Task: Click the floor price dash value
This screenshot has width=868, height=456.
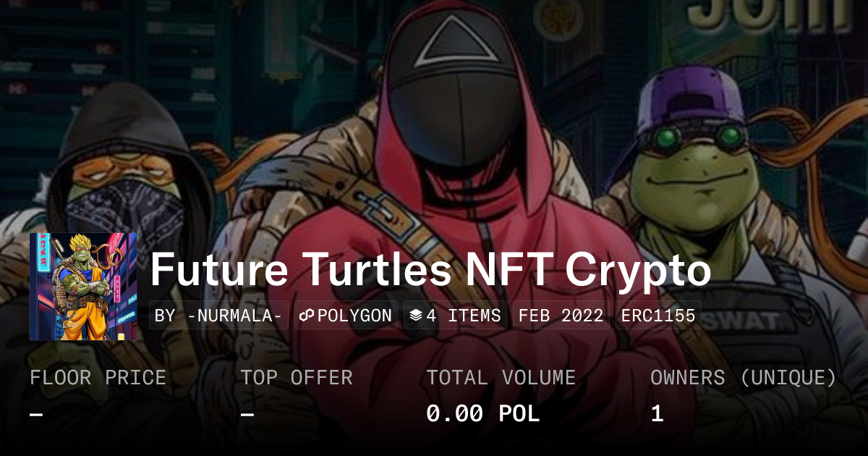Action: tap(36, 414)
